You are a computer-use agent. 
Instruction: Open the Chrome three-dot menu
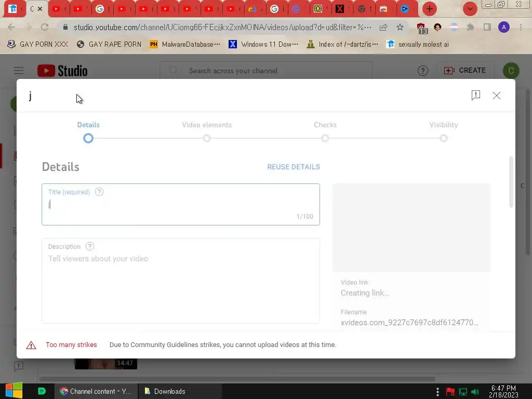point(521,27)
